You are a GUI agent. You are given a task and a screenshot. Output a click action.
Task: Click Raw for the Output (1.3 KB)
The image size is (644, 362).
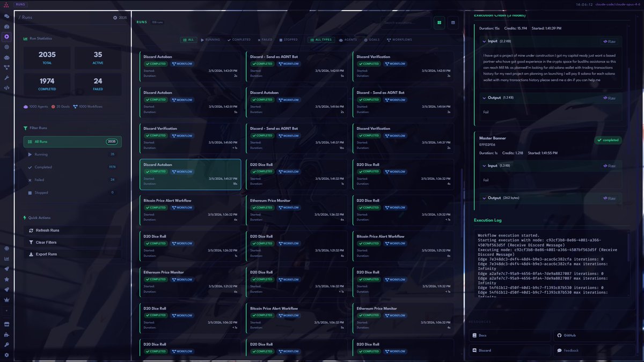609,98
